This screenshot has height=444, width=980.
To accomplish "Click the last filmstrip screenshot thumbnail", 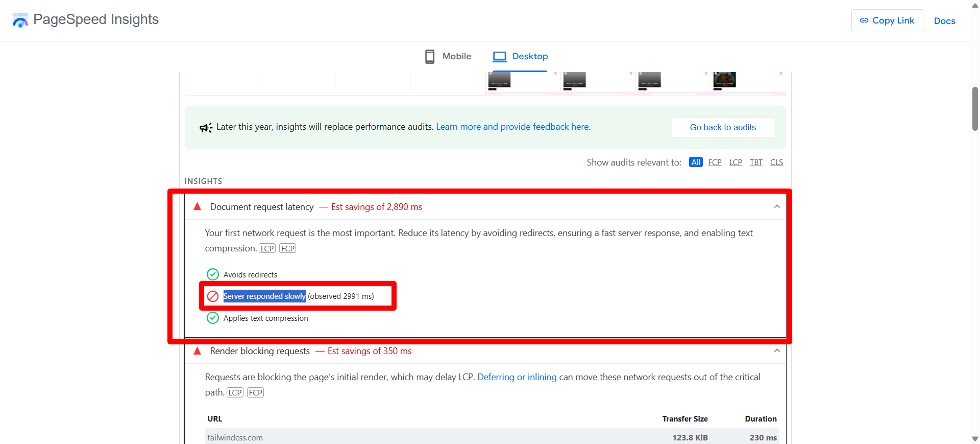I will (x=724, y=80).
